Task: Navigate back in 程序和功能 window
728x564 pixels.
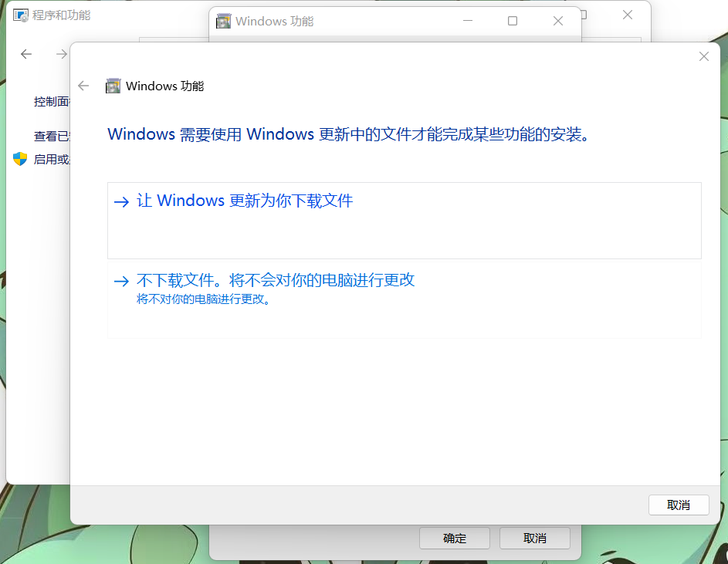Action: click(x=26, y=54)
